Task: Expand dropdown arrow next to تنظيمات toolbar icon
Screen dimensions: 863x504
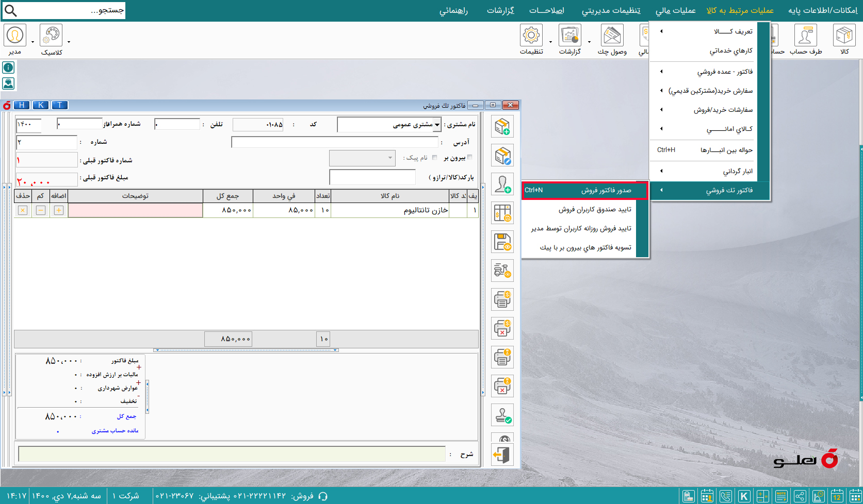Action: (x=550, y=42)
